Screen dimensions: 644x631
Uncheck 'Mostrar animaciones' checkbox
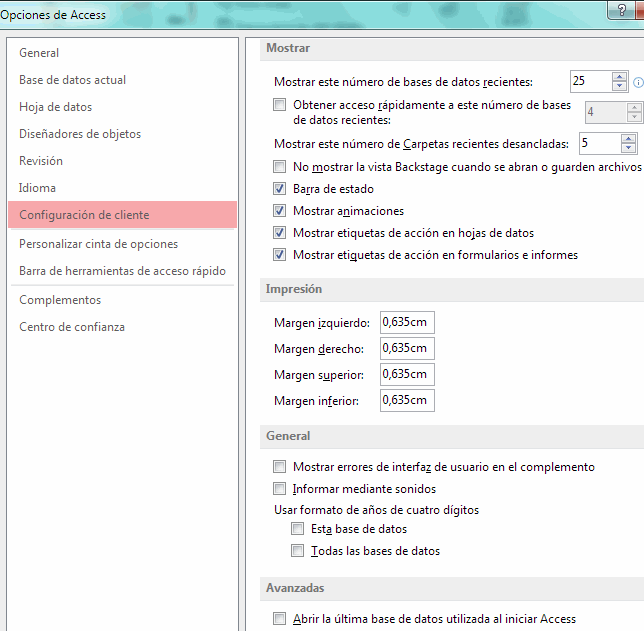[280, 210]
